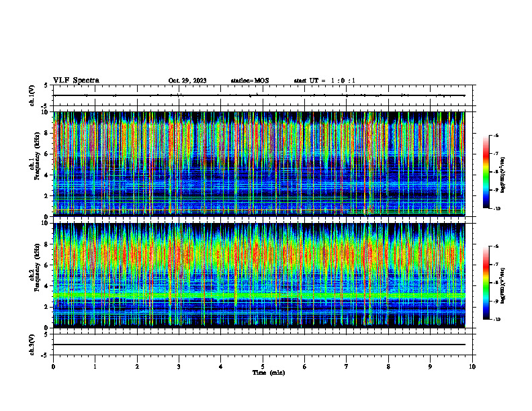The image size is (532, 411).
Task: Click the time axis tick label '0'
Action: 53,367
